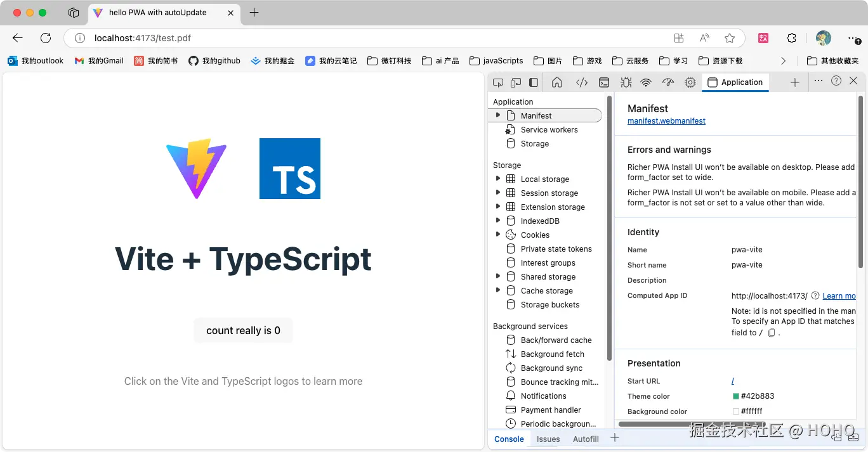Add page to favorites star icon
Screen dimensions: 868x452
pos(730,38)
